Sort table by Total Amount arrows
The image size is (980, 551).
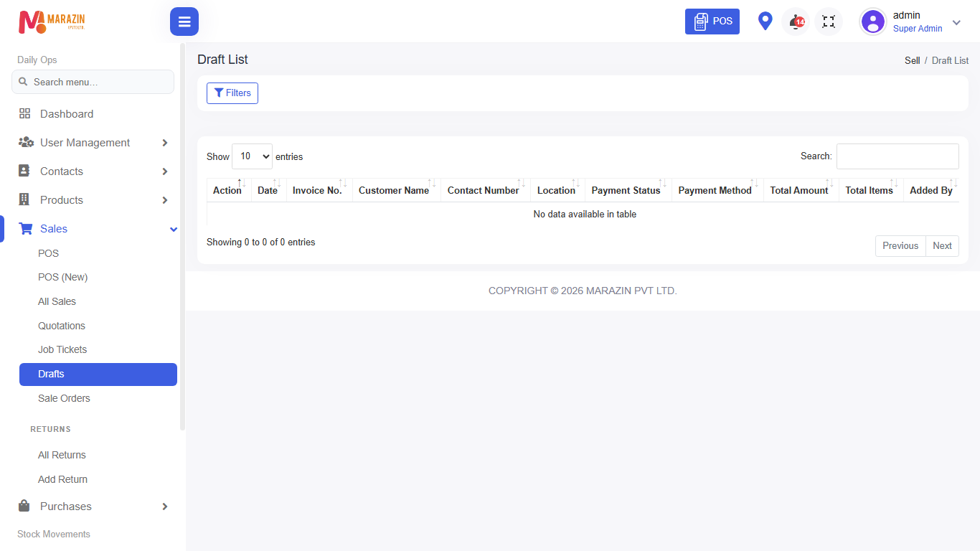click(830, 184)
